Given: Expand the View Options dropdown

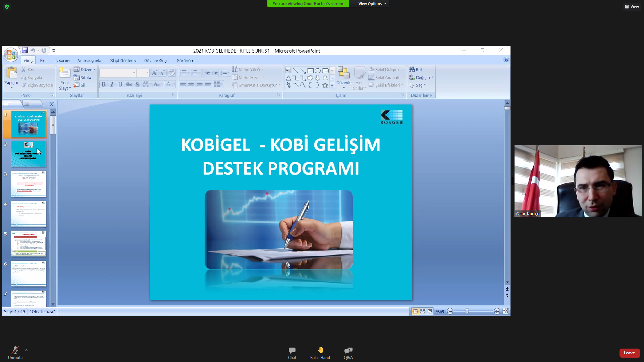Looking at the screenshot, I should pos(372,4).
